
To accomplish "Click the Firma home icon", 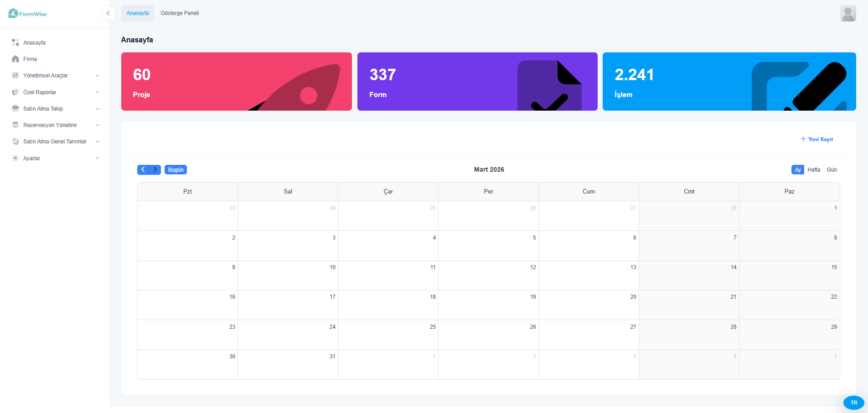I will point(15,59).
